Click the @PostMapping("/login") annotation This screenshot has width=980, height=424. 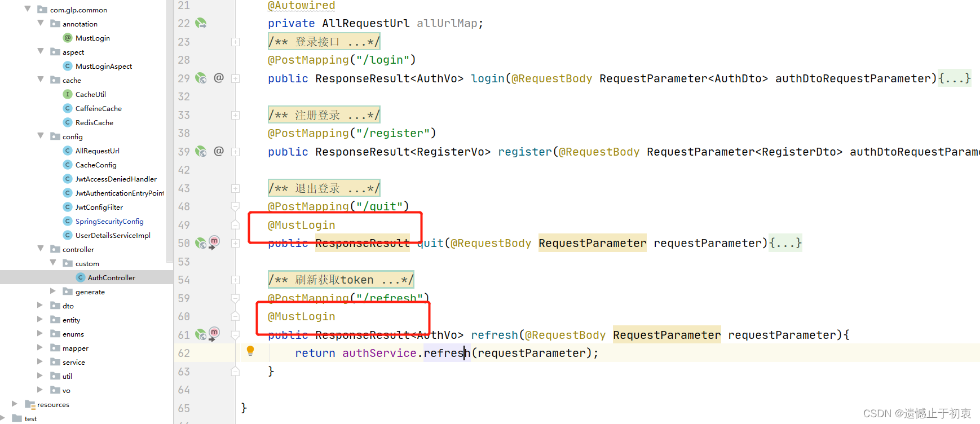(x=342, y=60)
